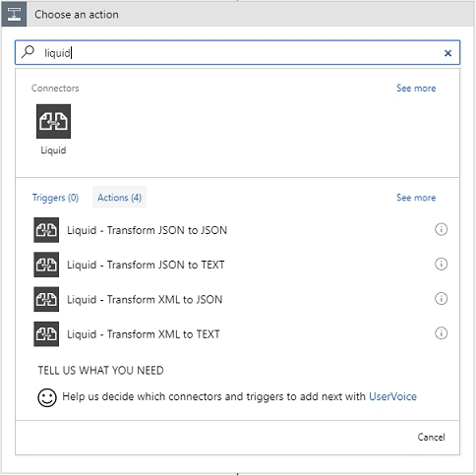
Task: Show info for Transform JSON to JSON
Action: pyautogui.click(x=441, y=229)
